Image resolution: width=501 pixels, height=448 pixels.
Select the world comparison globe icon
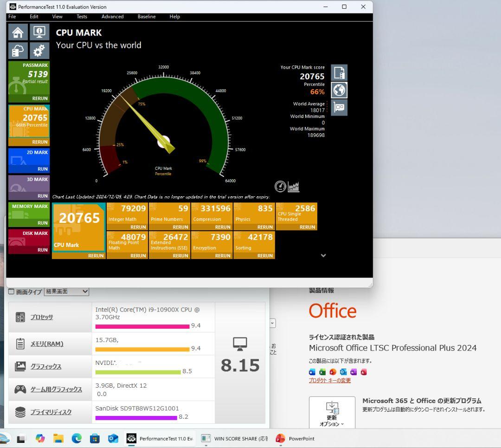click(339, 90)
